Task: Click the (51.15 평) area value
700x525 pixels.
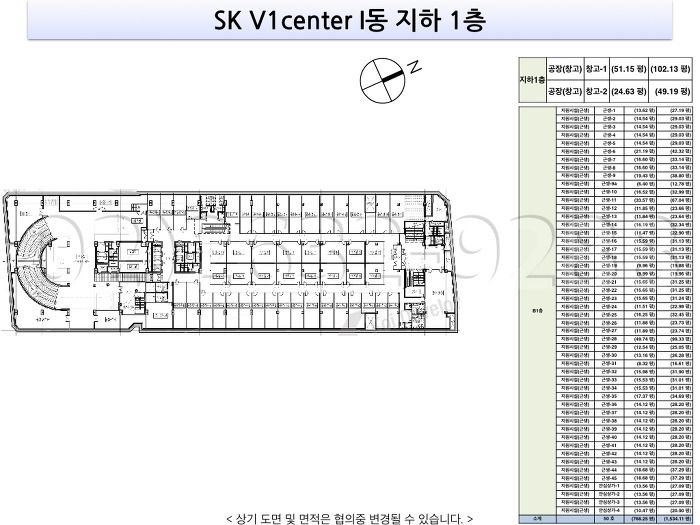Action: (x=629, y=69)
